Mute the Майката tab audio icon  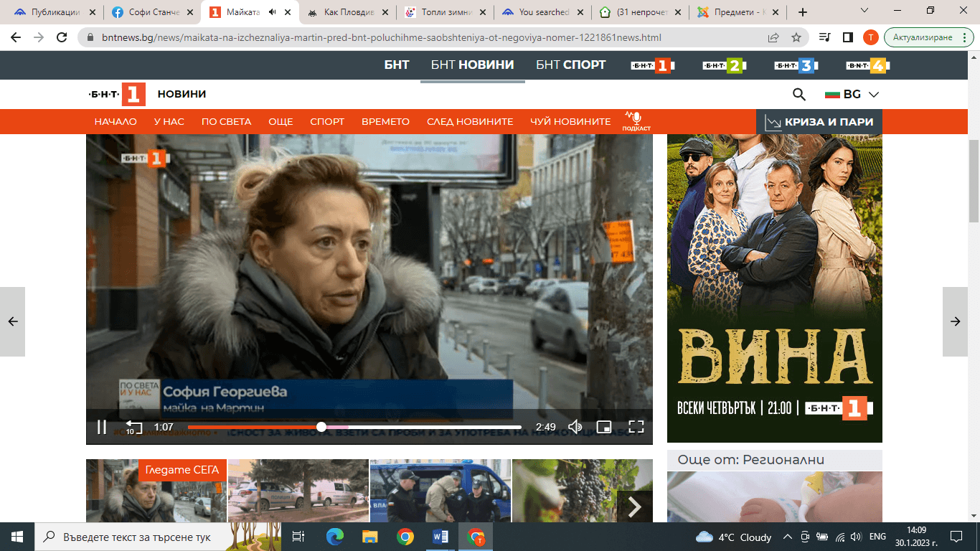click(x=273, y=12)
